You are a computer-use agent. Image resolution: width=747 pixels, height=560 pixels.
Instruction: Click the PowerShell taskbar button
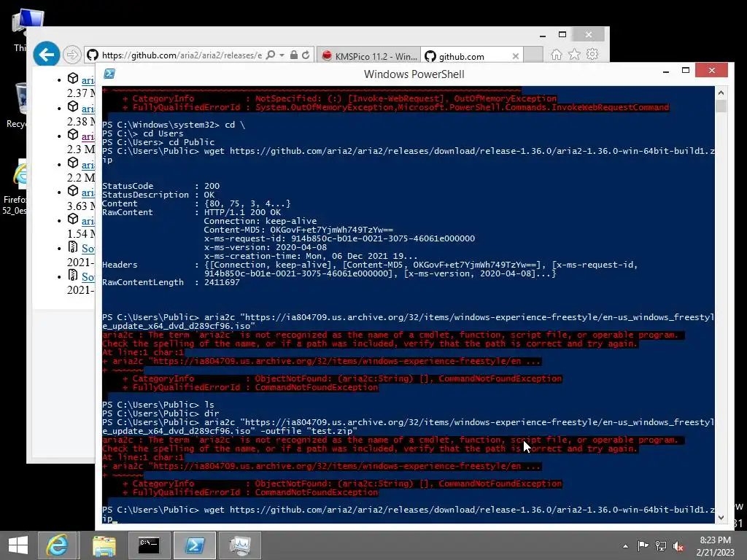(x=194, y=545)
